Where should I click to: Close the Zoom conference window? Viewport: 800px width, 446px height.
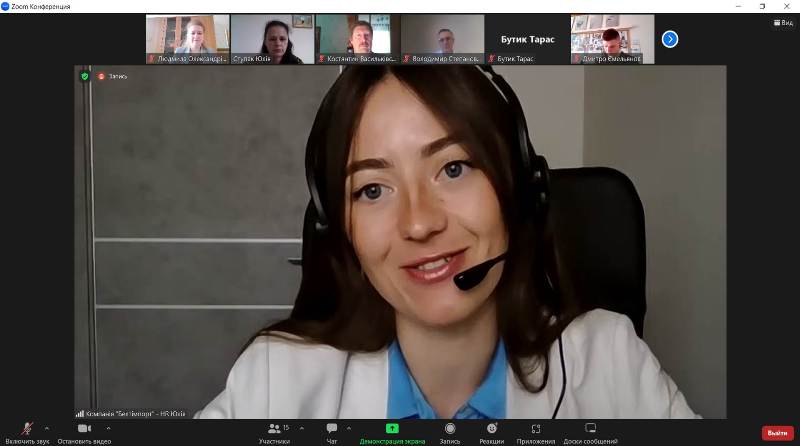point(787,6)
